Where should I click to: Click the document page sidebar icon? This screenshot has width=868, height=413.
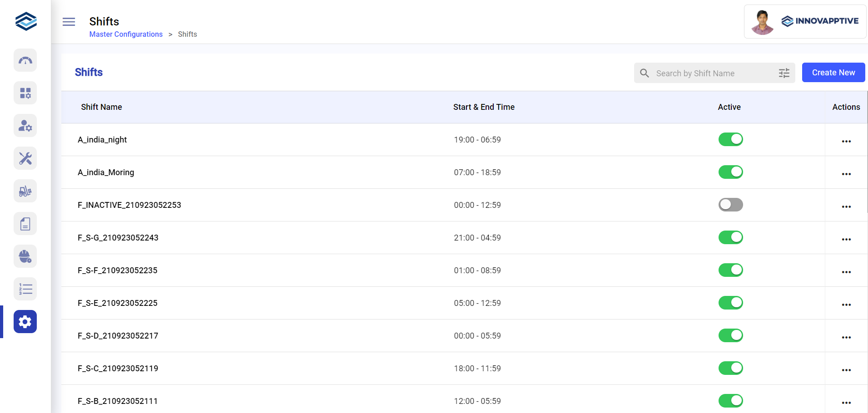[x=25, y=224]
